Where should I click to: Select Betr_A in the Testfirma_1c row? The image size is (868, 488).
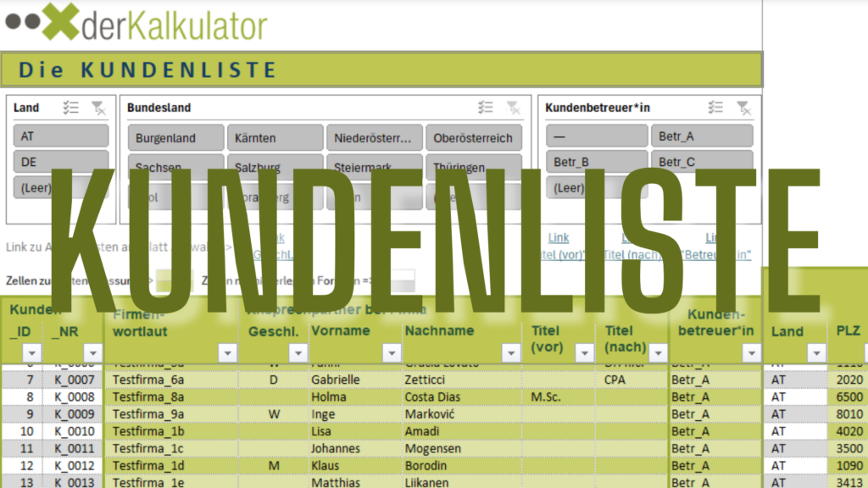(715, 448)
